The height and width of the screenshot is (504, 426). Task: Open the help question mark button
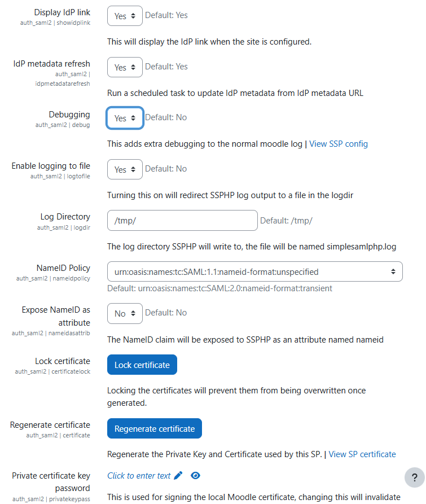click(x=415, y=477)
